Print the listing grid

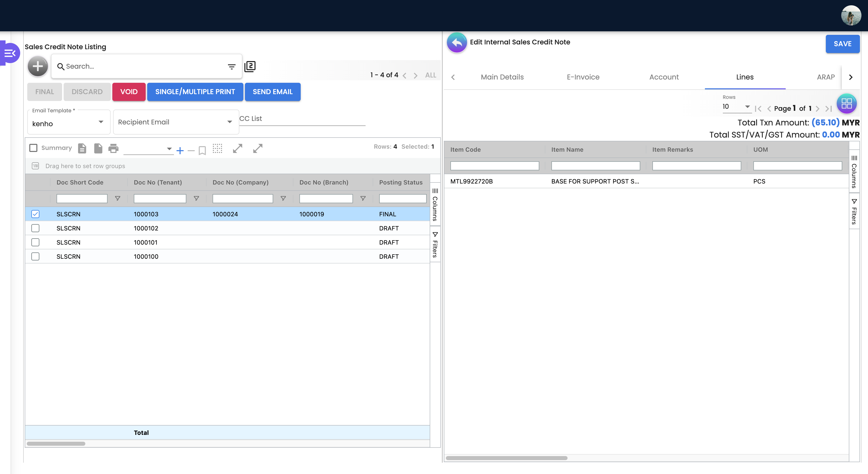pos(114,148)
